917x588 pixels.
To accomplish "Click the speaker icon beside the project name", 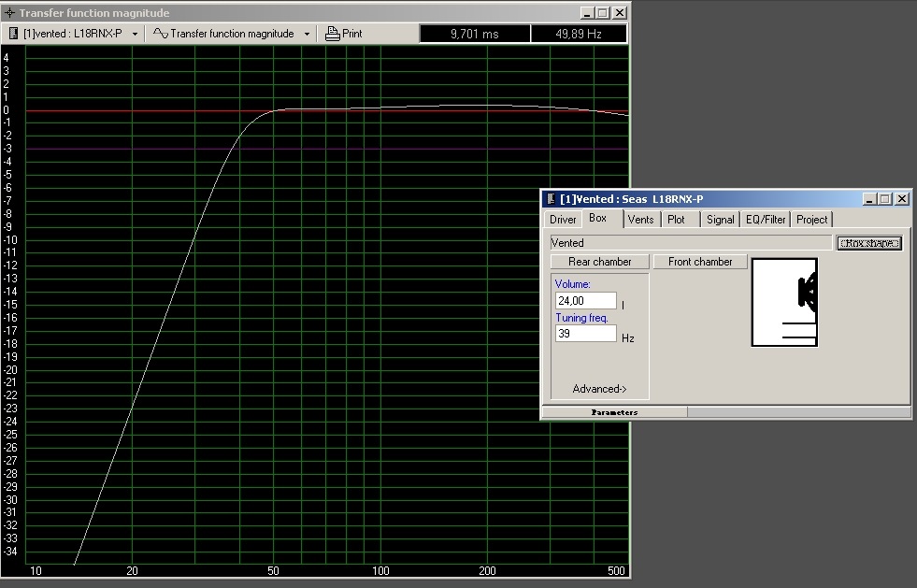I will [14, 34].
